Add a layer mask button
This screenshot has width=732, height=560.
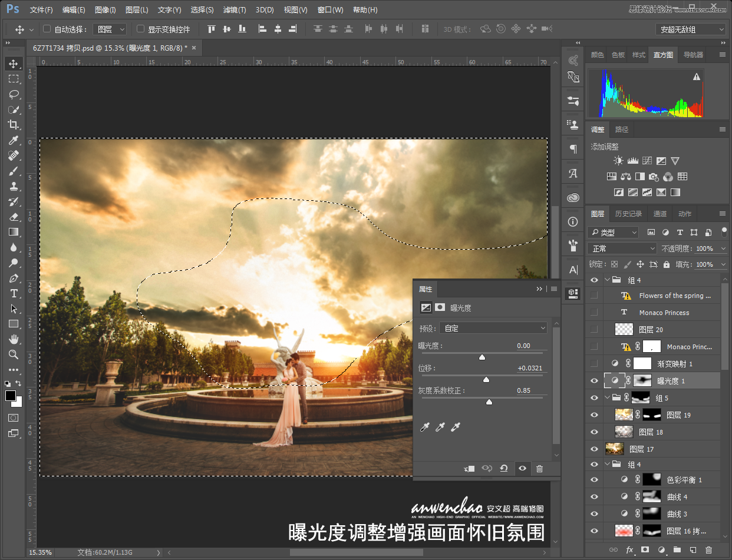(x=645, y=550)
